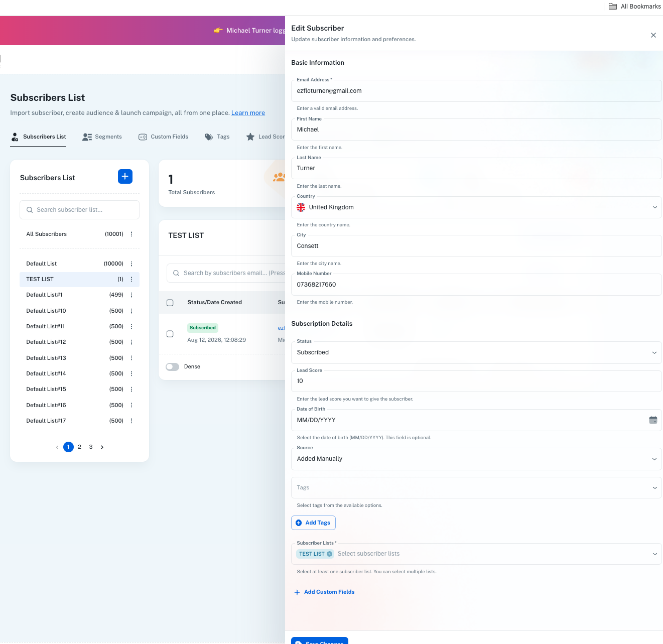Screen dimensions: 663x644
Task: Switch to the Tags tab
Action: (217, 137)
